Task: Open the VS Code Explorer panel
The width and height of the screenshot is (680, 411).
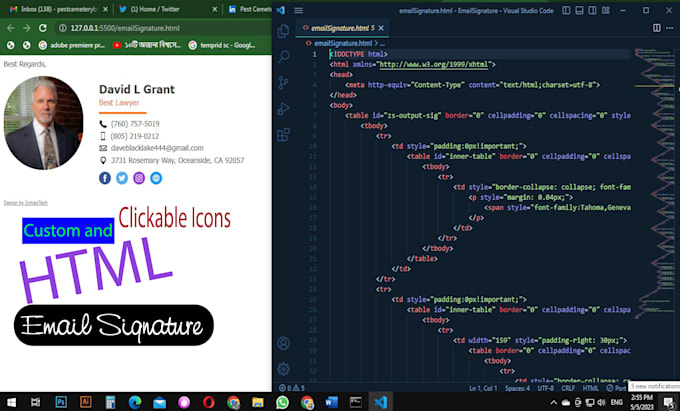Action: coord(284,31)
